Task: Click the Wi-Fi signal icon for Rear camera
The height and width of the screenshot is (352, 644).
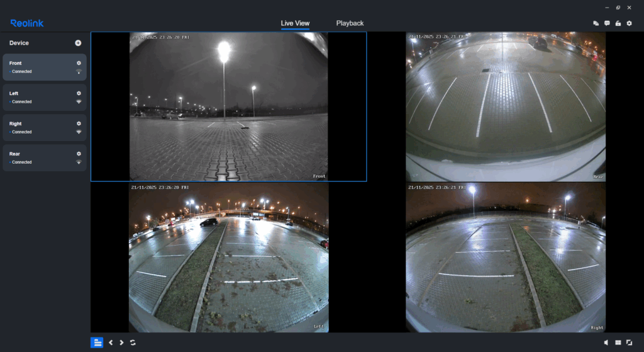Action: tap(79, 162)
